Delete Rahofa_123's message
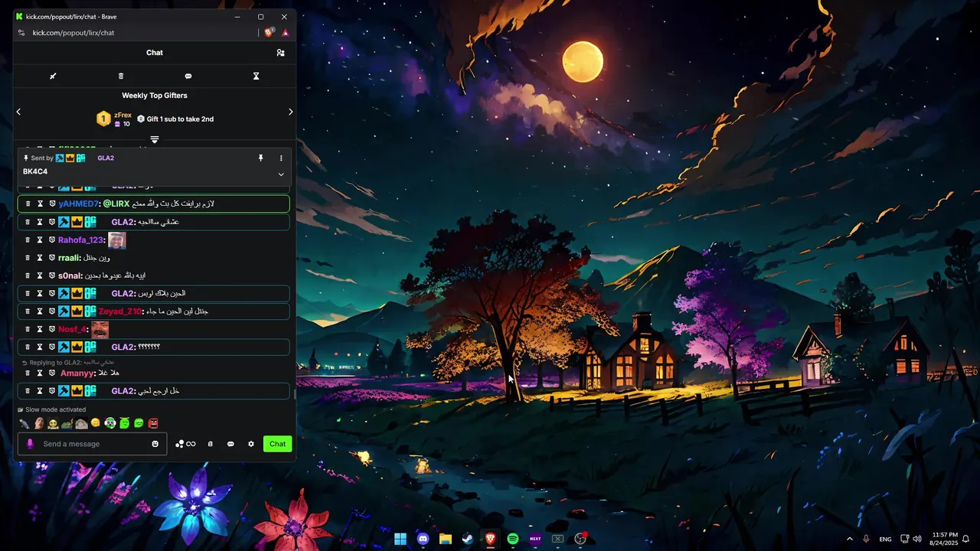This screenshot has width=980, height=551. point(28,240)
